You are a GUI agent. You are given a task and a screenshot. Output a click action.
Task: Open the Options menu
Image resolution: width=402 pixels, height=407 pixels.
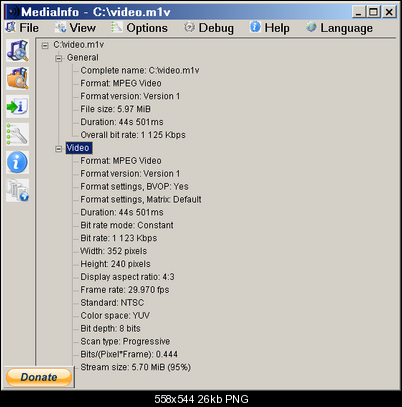(139, 28)
